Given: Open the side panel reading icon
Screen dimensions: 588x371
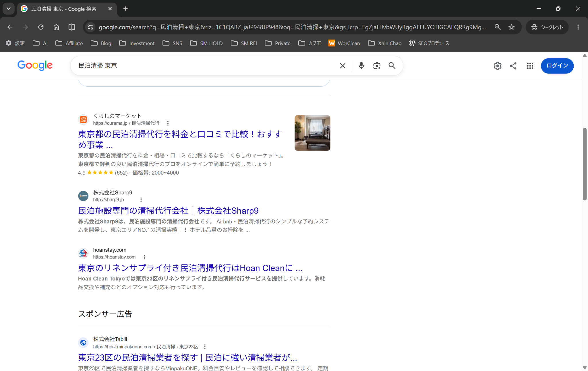Looking at the screenshot, I should (x=72, y=27).
